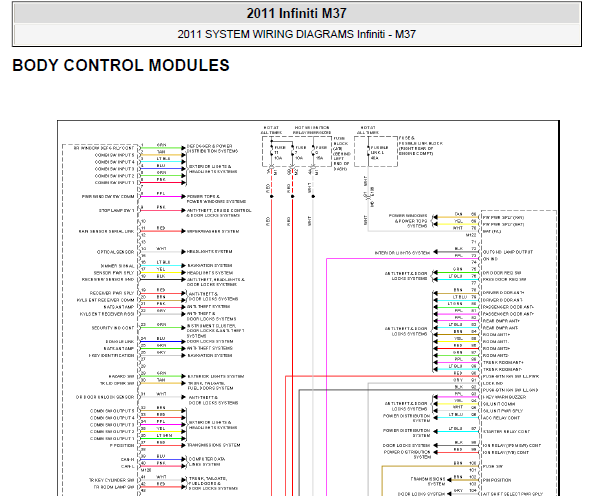This screenshot has width=608, height=496.
Task: Click the 'M122' connector label
Action: (x=471, y=236)
